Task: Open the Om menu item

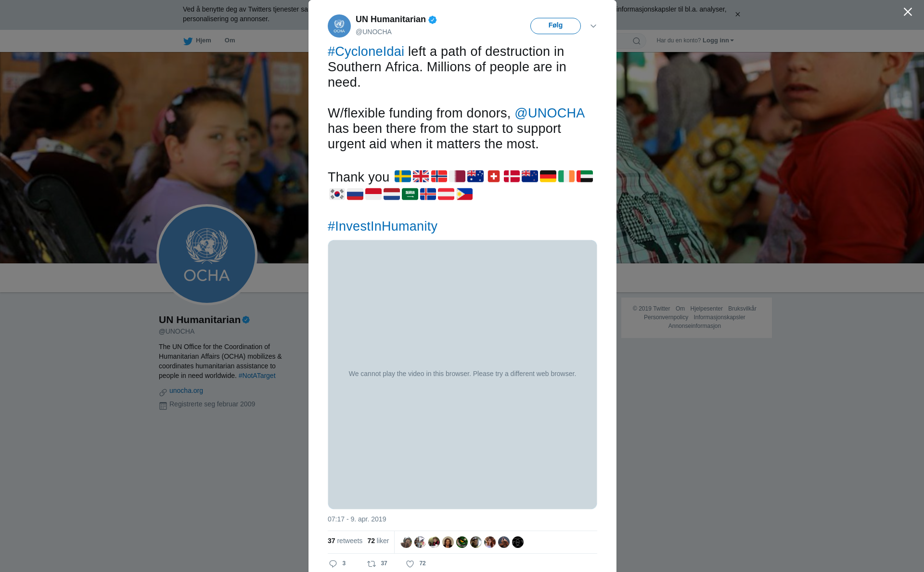Action: [x=230, y=40]
